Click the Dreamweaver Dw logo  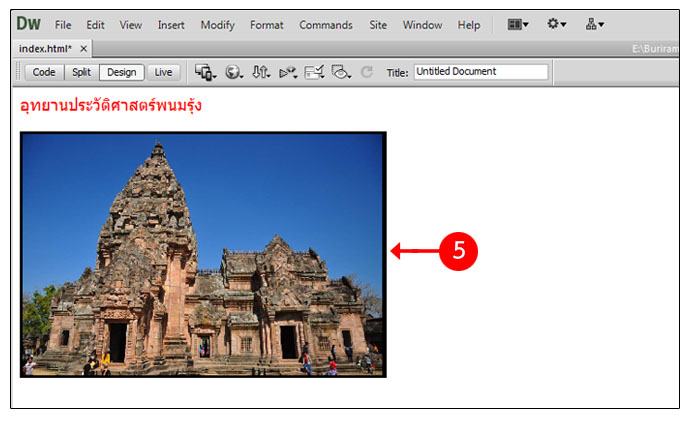click(29, 24)
